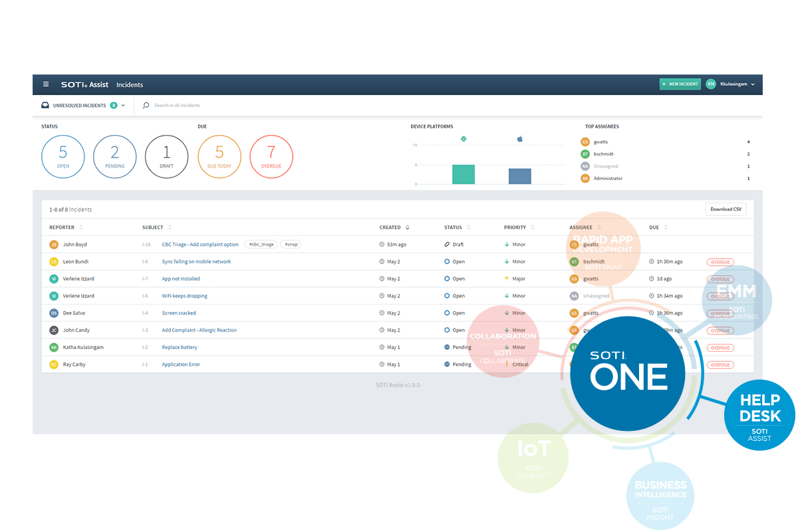Image resolution: width=798 pixels, height=532 pixels.
Task: Open Add Complaint - Allergic Reaction incident
Action: (199, 330)
